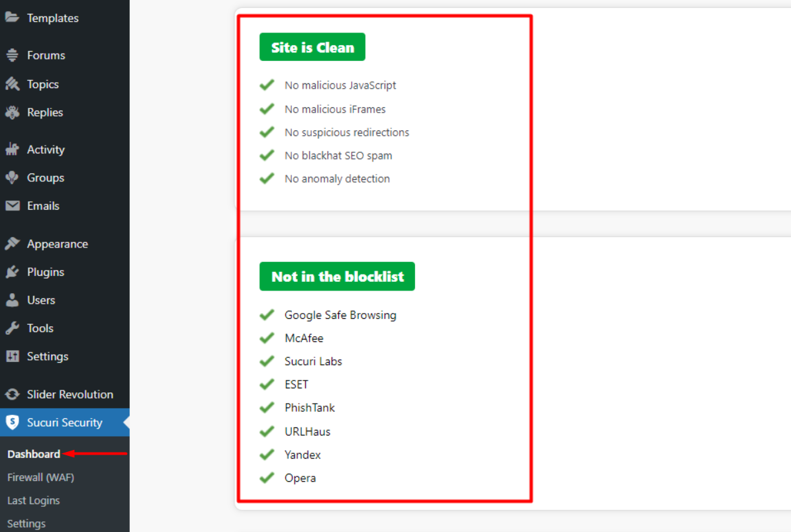Expand the Settings sidebar entry
791x532 pixels.
(40, 357)
